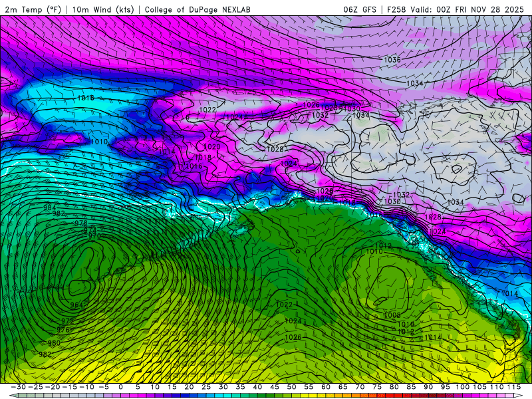Click the -15 colorbar tick label
The height and width of the screenshot is (399, 532).
[x=70, y=387]
